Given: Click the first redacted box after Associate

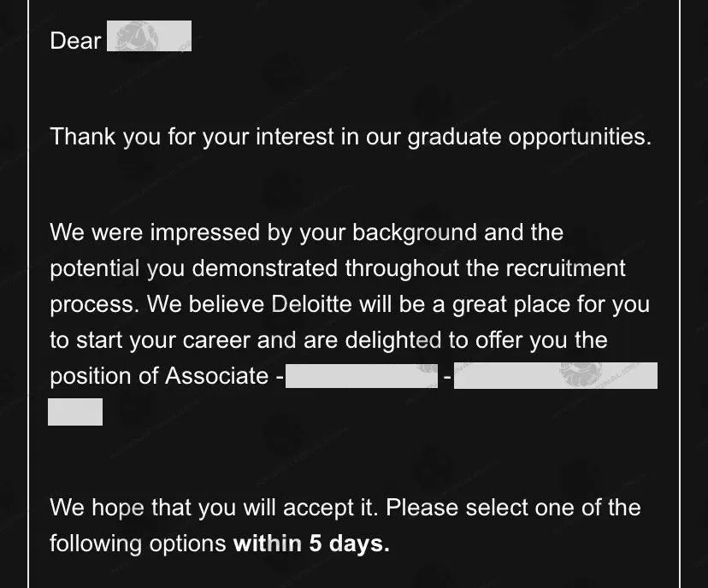Looking at the screenshot, I should click(x=362, y=375).
